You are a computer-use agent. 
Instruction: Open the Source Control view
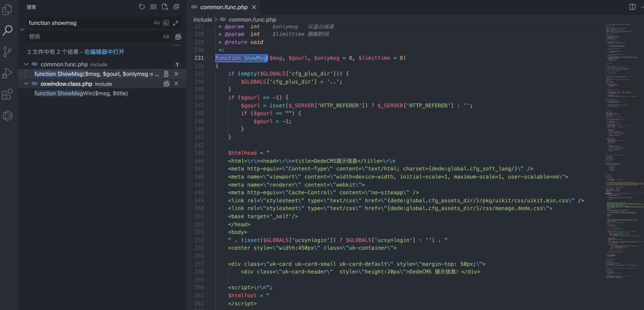7,52
